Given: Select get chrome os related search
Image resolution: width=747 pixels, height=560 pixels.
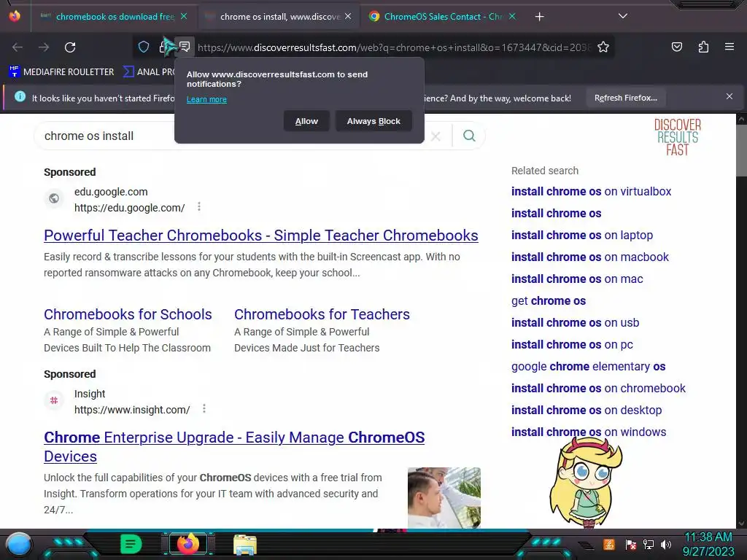Looking at the screenshot, I should tap(549, 301).
